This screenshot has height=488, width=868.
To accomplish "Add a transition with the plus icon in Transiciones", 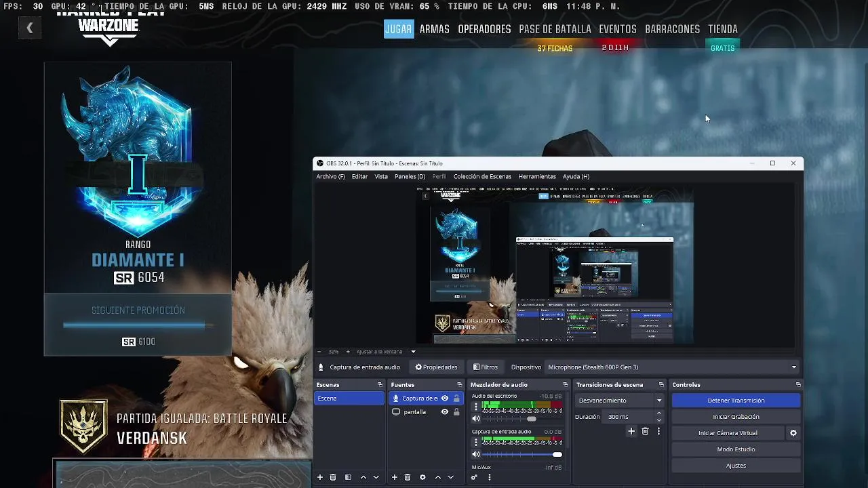I will (x=631, y=431).
